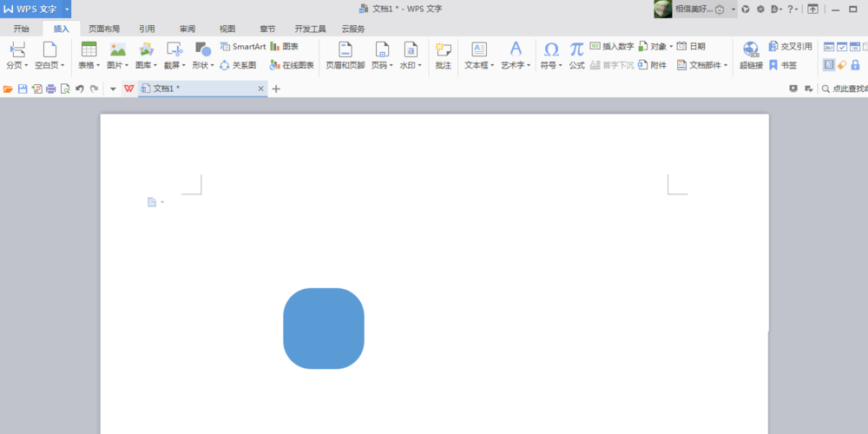The height and width of the screenshot is (434, 868).
Task: Insert a 书签 bookmark
Action: point(783,65)
